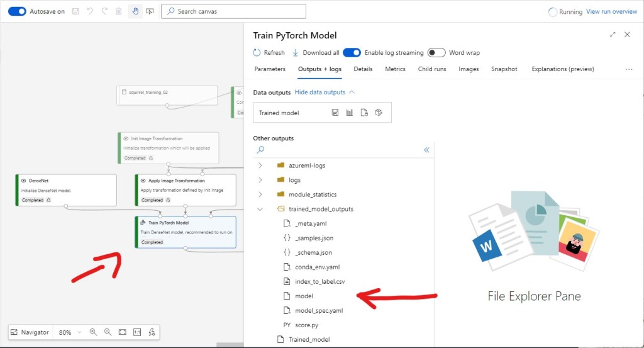
Task: Reset canvas zoom with the 1:1 icon
Action: (x=137, y=332)
